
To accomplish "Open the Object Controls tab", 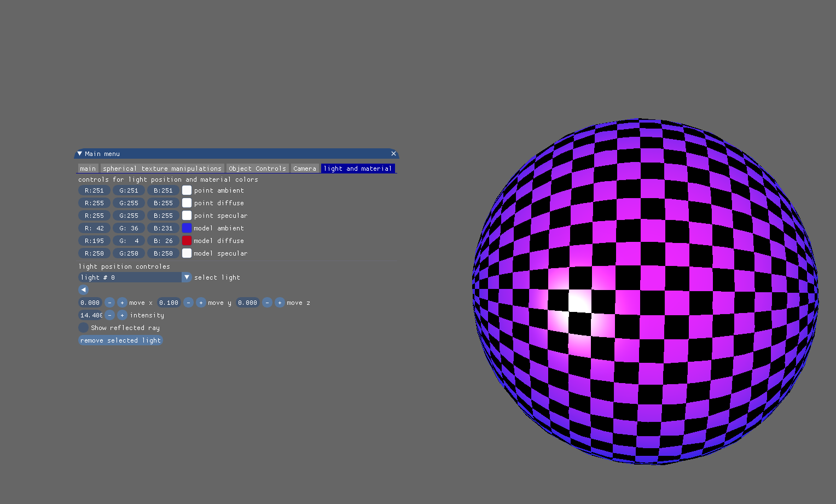I will coord(257,168).
